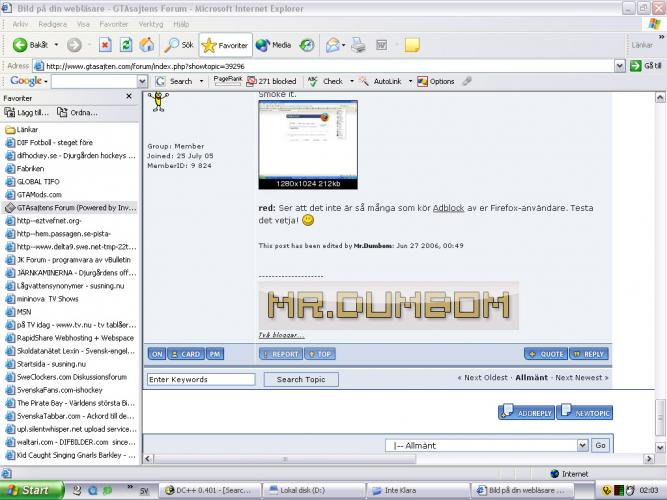This screenshot has width=667, height=500.
Task: Click the Enter Keywords search field
Action: coord(200,379)
